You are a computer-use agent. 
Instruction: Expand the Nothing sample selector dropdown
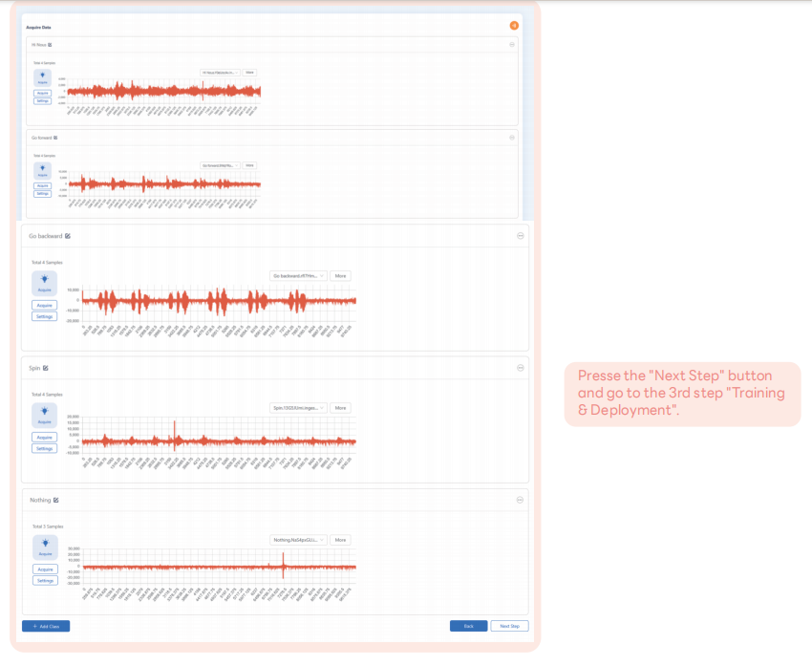tap(298, 540)
